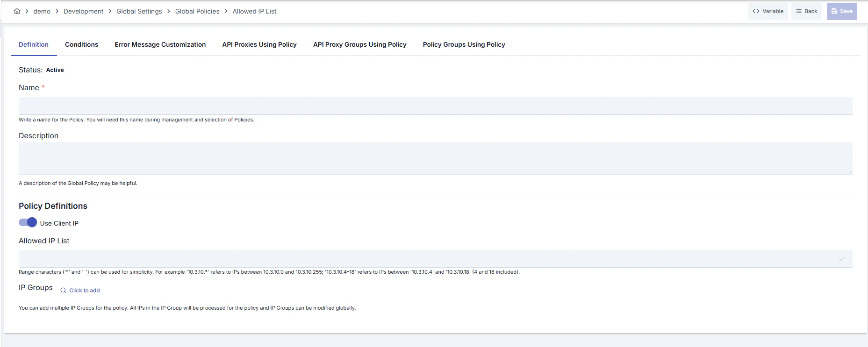Go Back to the policies list
This screenshot has height=347, width=868.
point(806,11)
